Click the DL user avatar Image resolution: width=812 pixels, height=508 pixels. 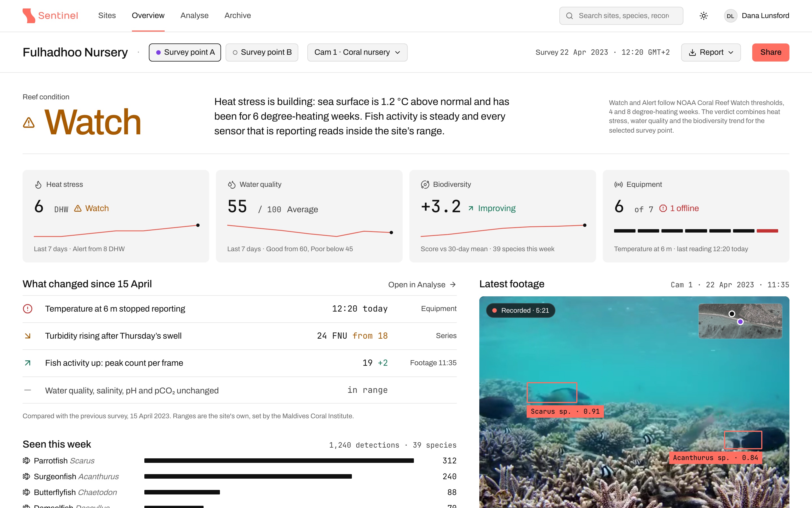click(730, 16)
